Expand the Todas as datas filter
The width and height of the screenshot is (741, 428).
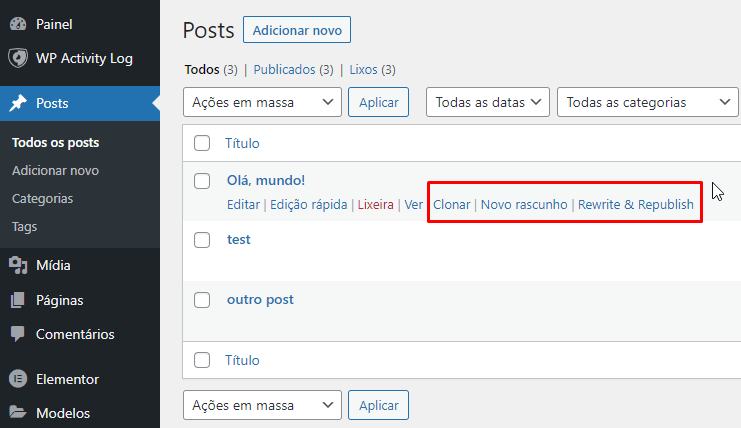click(489, 102)
